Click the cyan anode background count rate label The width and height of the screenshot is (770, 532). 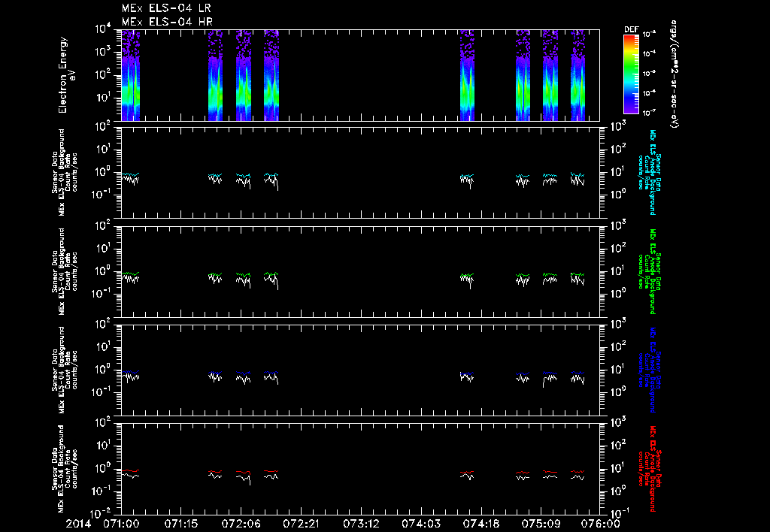click(650, 172)
